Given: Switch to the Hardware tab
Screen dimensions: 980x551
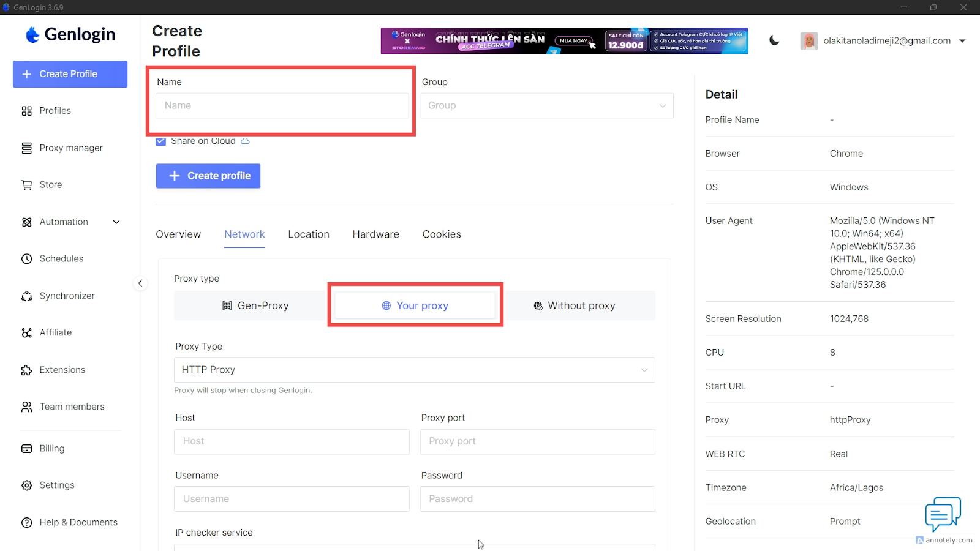Looking at the screenshot, I should 376,234.
